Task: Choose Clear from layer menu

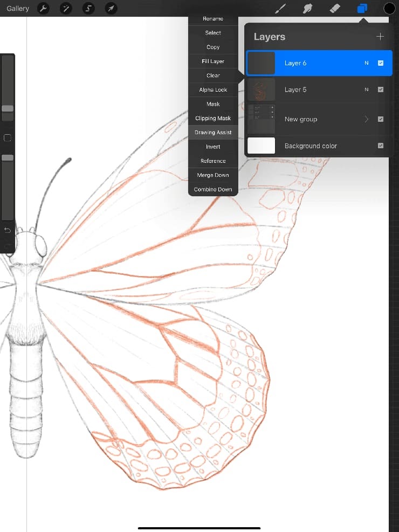Action: point(213,75)
